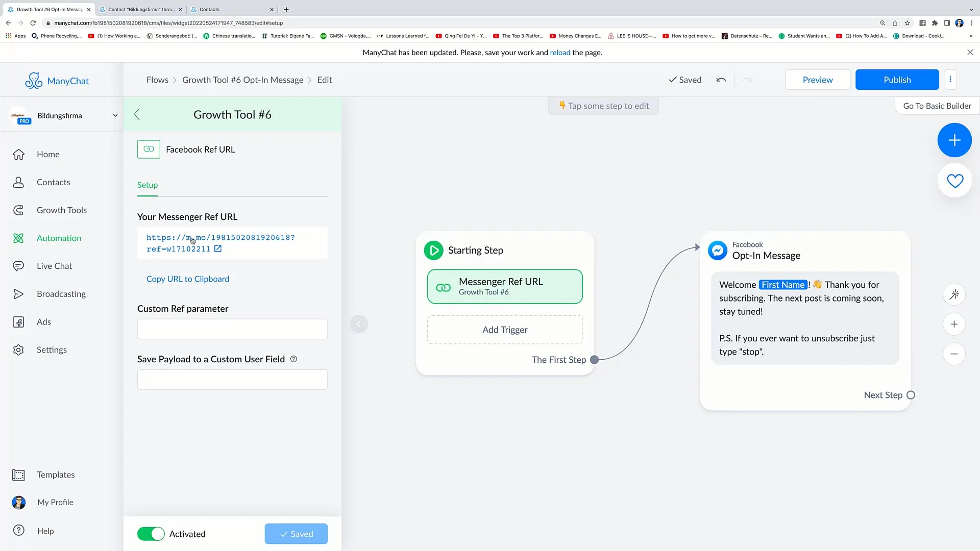Select Automation in the sidebar

pos(59,238)
